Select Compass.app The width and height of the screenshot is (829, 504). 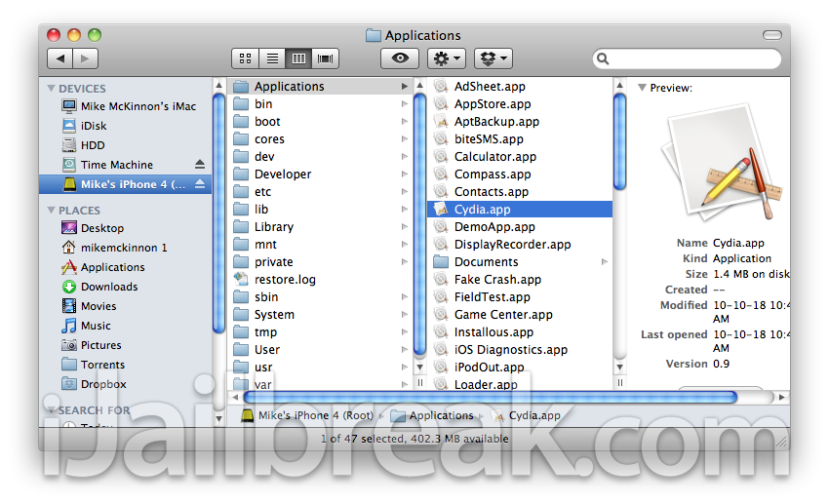click(x=520, y=174)
